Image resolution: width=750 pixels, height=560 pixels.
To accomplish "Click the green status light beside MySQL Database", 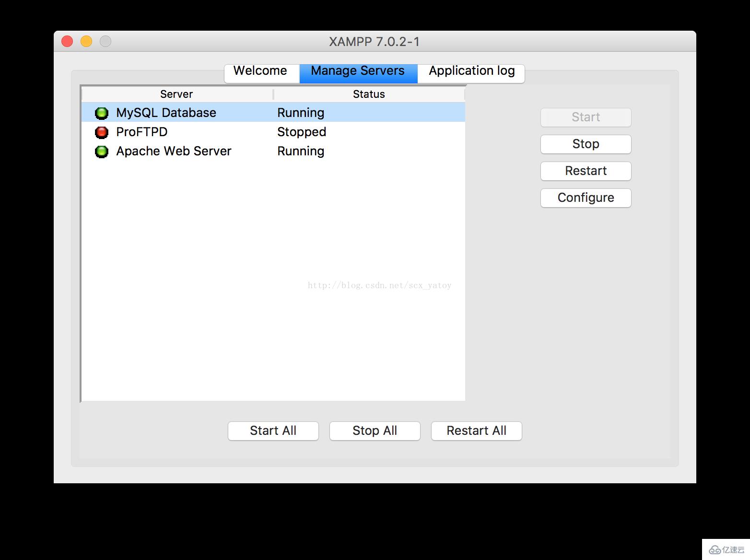I will 102,113.
